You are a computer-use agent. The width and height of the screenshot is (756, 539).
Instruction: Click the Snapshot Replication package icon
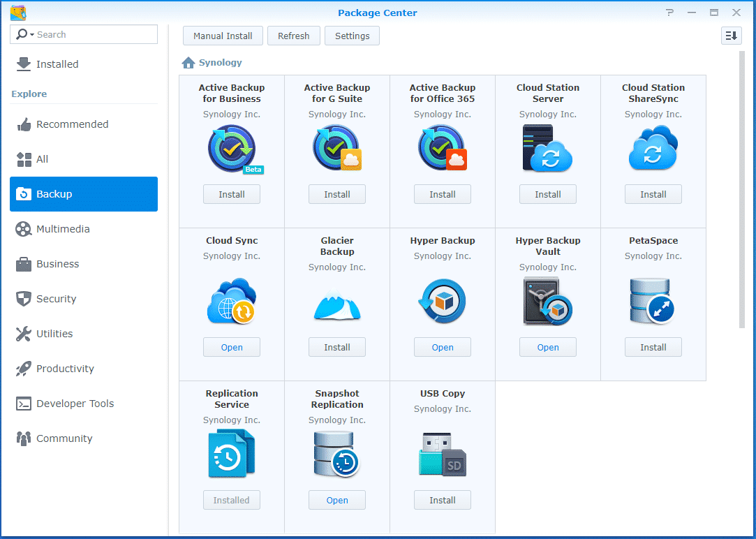pos(337,454)
